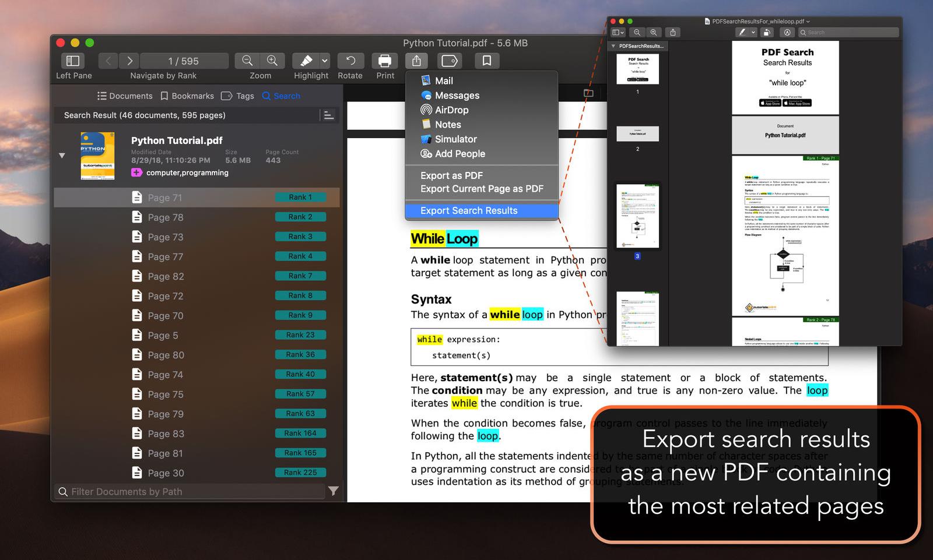Choose Export as PDF menu item
Viewport: 933px width, 560px height.
[x=482, y=175]
